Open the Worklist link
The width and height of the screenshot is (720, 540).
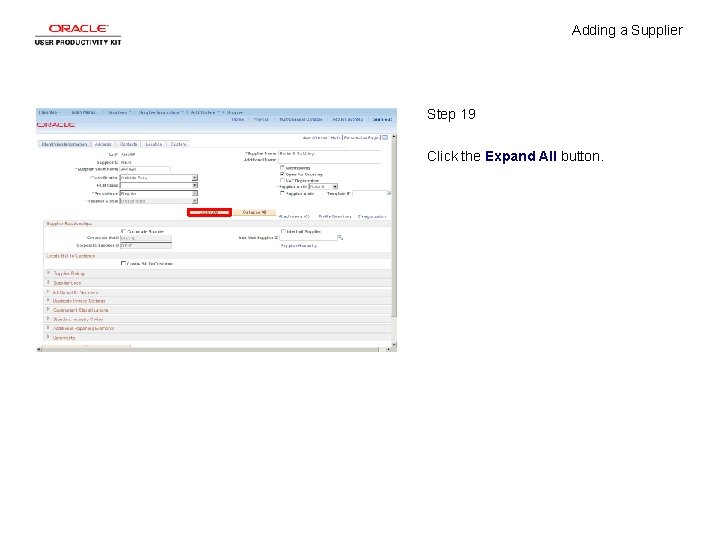click(261, 119)
